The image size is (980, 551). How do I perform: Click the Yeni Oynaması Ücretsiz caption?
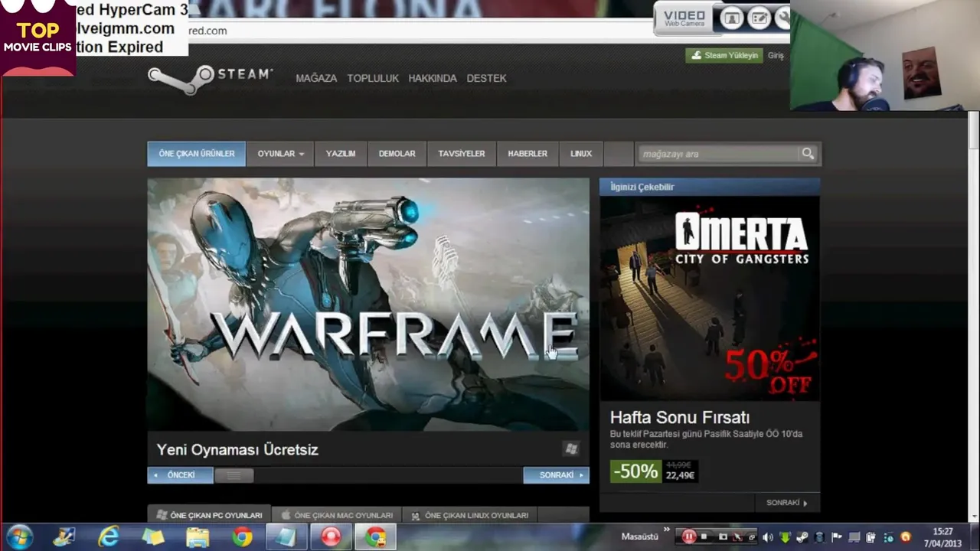coord(237,450)
